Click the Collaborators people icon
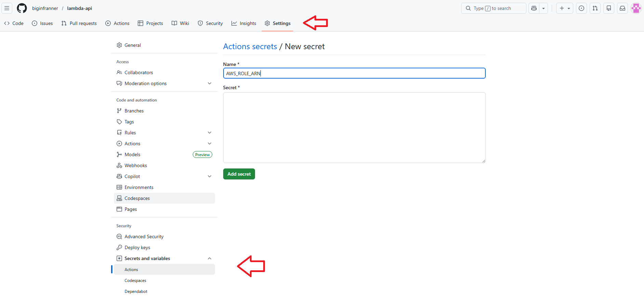 pyautogui.click(x=119, y=72)
